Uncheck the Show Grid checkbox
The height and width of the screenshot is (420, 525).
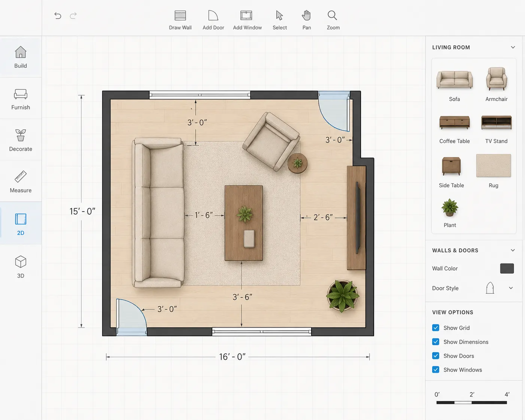436,328
